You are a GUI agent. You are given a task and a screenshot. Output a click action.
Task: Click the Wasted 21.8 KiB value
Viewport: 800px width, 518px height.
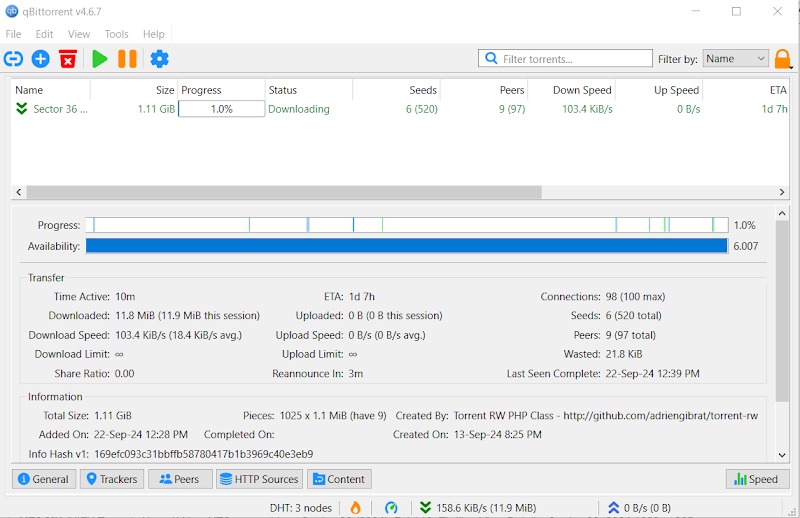click(x=623, y=354)
